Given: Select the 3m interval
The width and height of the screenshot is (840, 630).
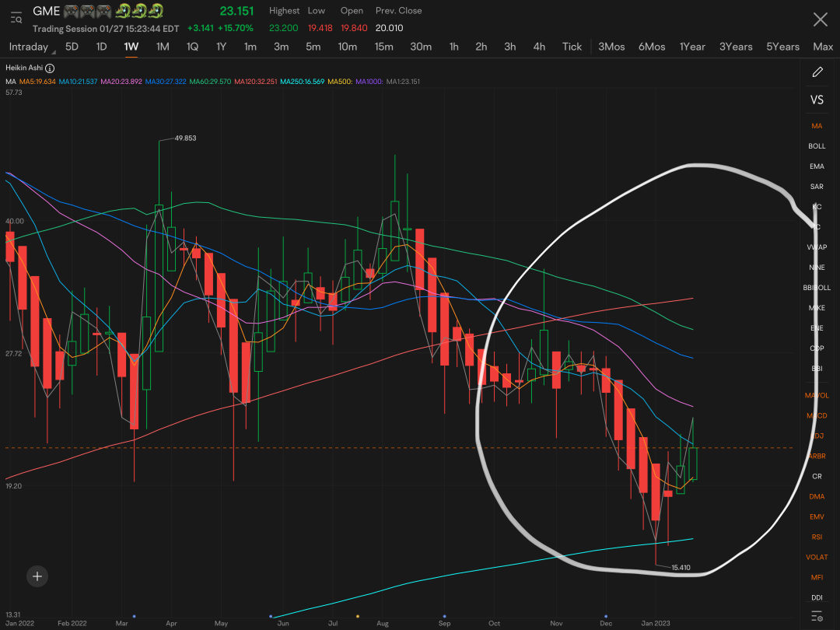Looking at the screenshot, I should [x=282, y=47].
